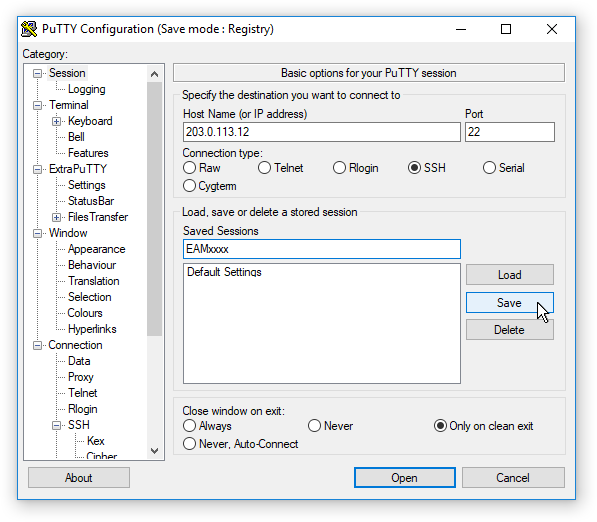Choose Serial connection type
This screenshot has width=597, height=522.
[503, 168]
